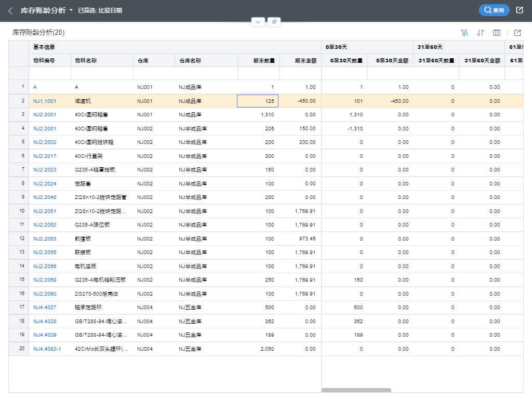Image resolution: width=532 pixels, height=399 pixels.
Task: Open the sort settings icon
Action: [481, 33]
